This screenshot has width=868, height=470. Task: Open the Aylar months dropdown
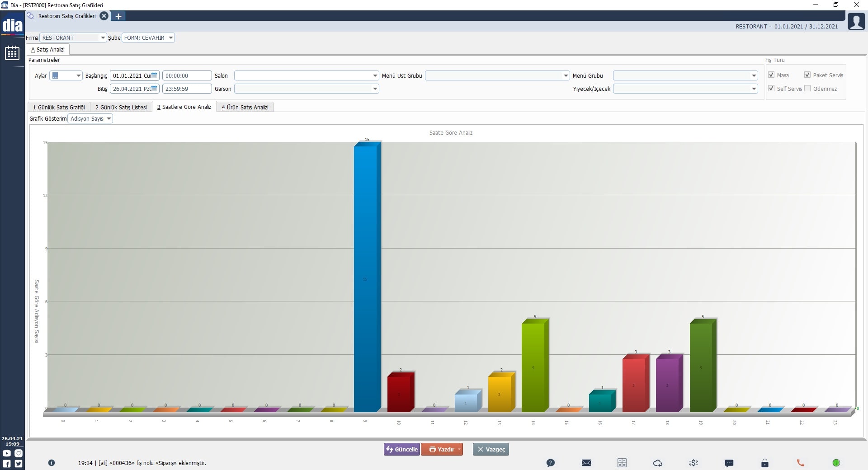79,75
